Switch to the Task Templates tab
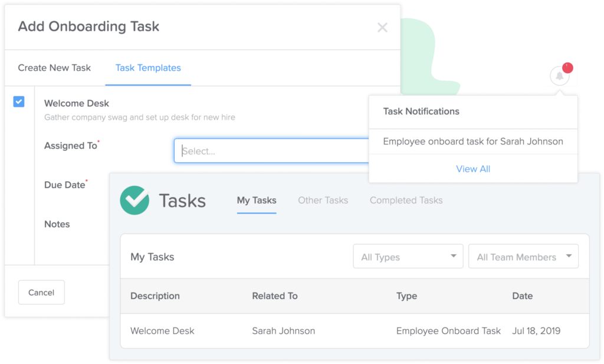Viewport: 604px width, 364px height. coord(147,68)
